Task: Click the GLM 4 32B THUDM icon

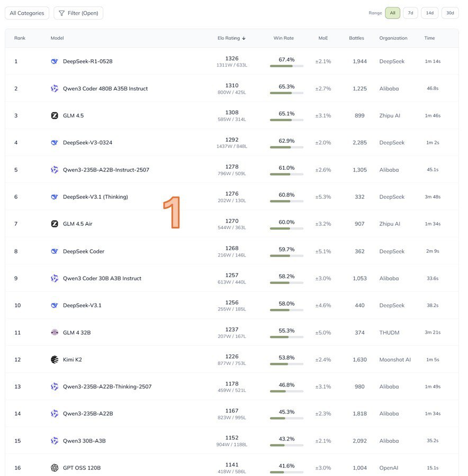Action: click(x=55, y=333)
